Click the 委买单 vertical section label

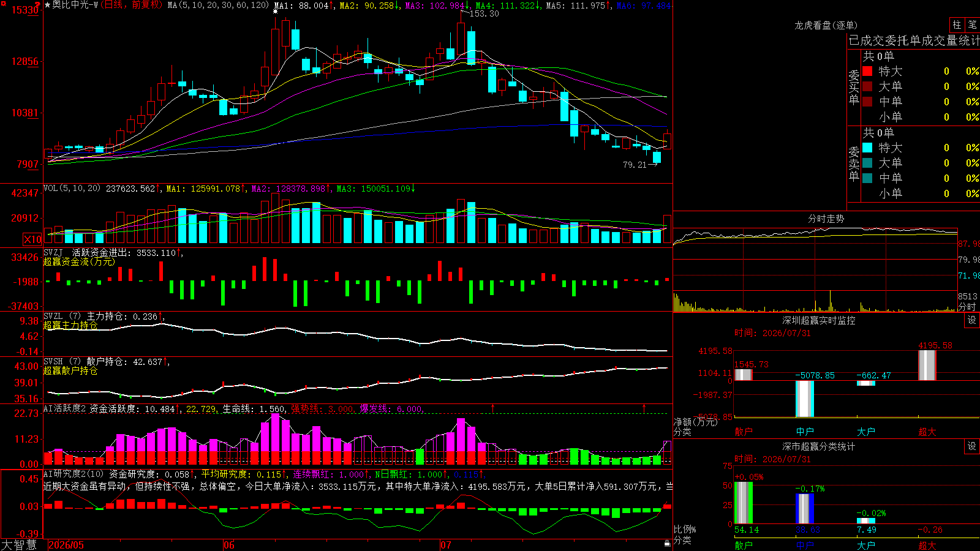point(854,87)
